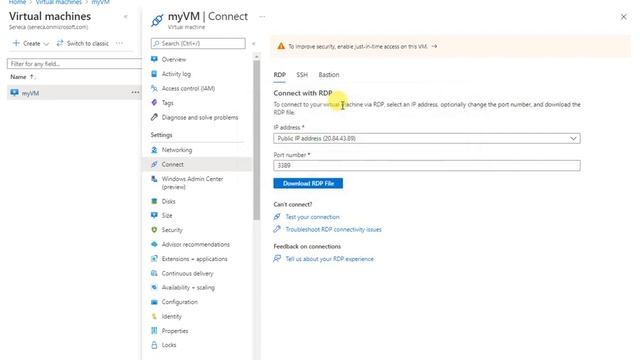Open the Disks settings page
Viewport: 640px width, 360px height.
pos(169,201)
